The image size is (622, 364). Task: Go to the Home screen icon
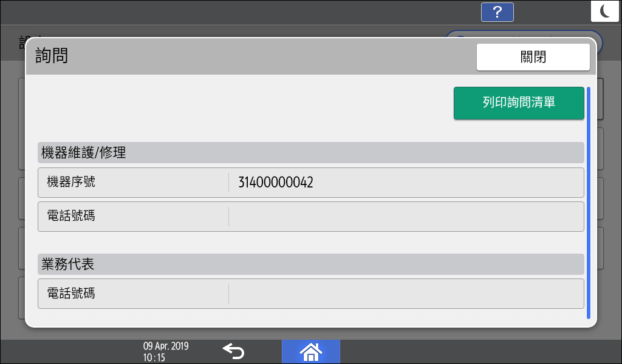(x=310, y=351)
